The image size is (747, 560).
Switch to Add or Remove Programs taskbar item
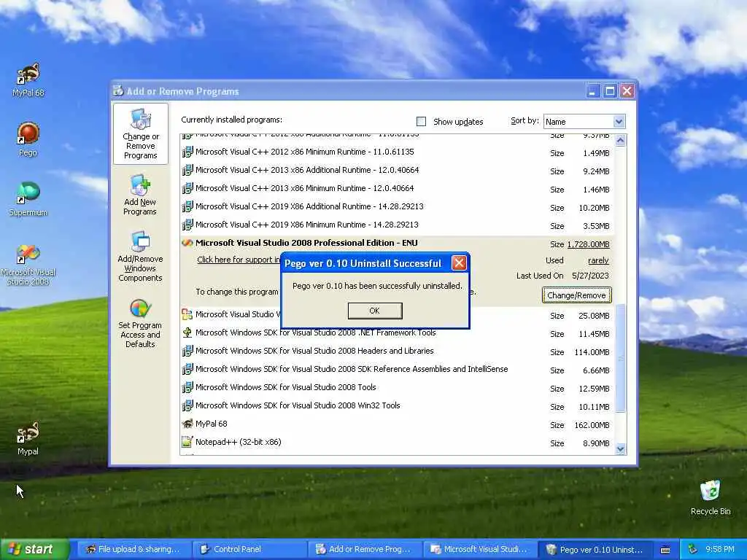pos(365,550)
